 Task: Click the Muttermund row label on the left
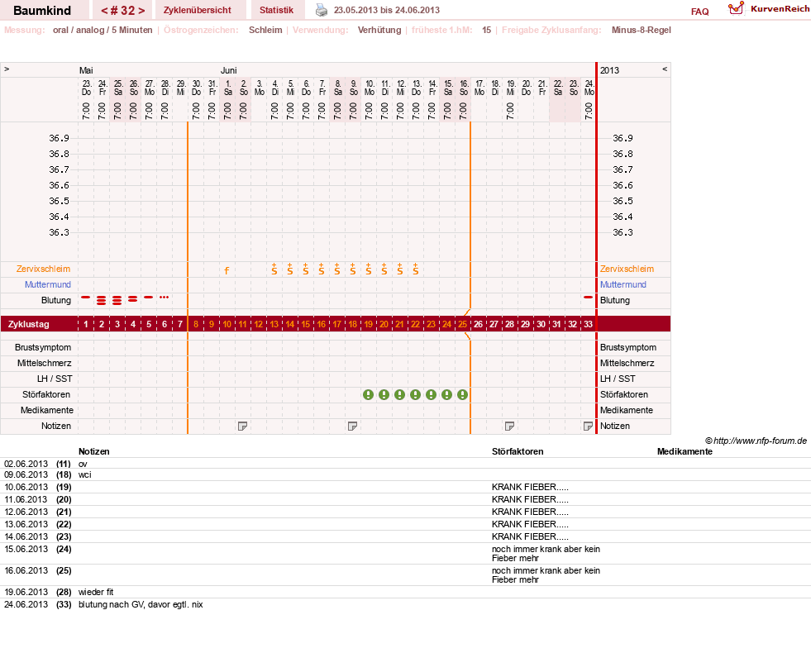point(48,284)
